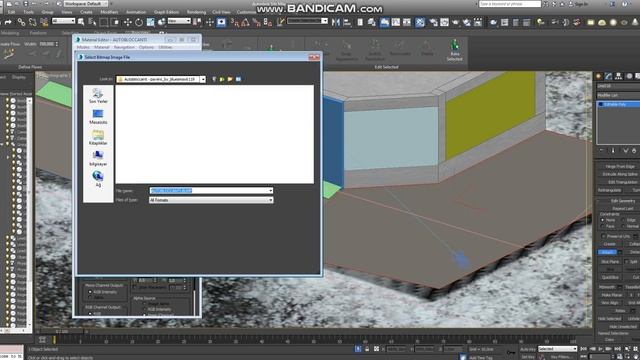640x360 pixels.
Task: Click Select and Manipulate tool
Action: tap(210, 22)
